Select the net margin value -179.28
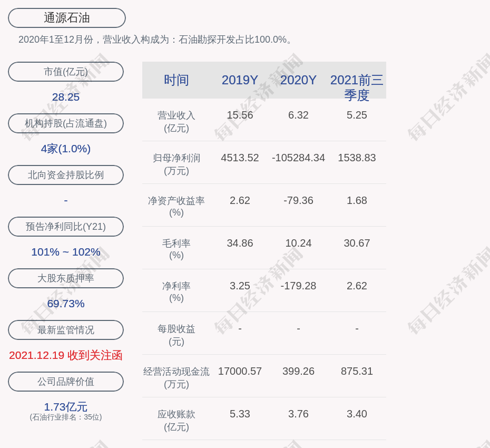The height and width of the screenshot is (448, 490). (298, 286)
